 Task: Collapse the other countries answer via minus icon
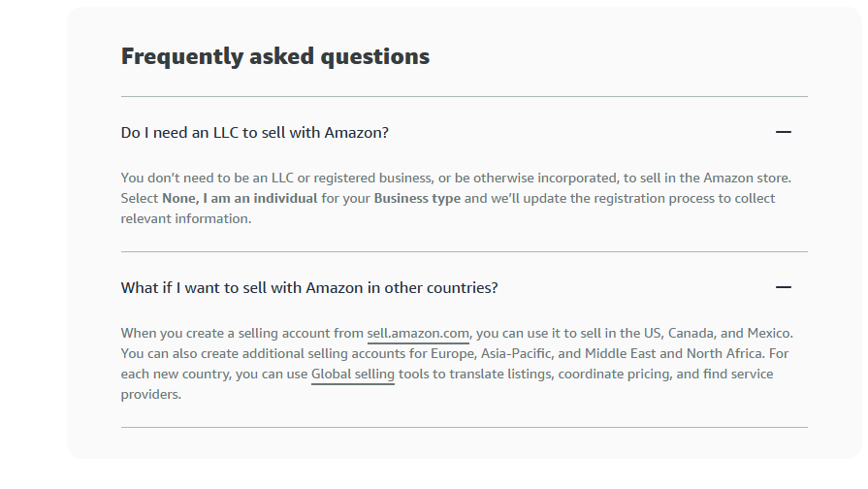pos(783,287)
